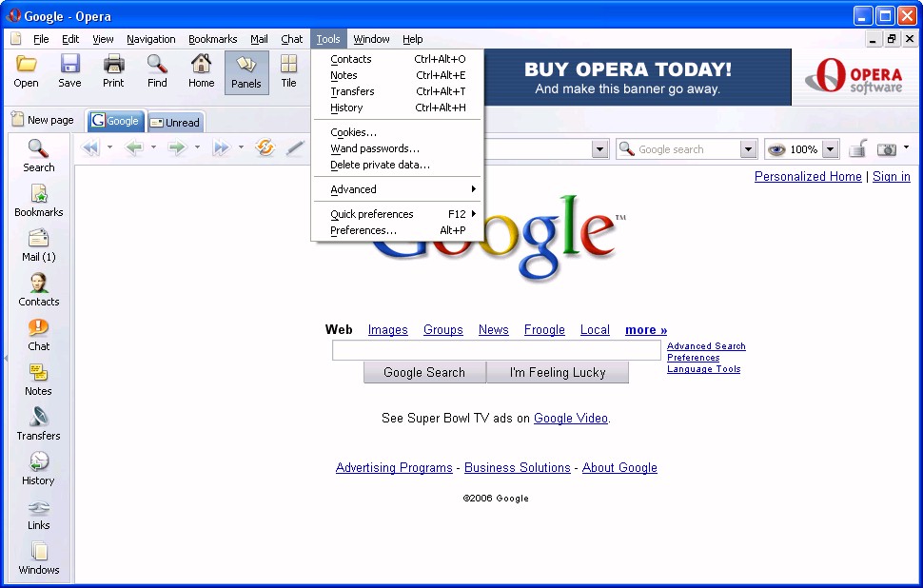The width and height of the screenshot is (923, 588).
Task: Go to Home page icon
Action: [202, 64]
